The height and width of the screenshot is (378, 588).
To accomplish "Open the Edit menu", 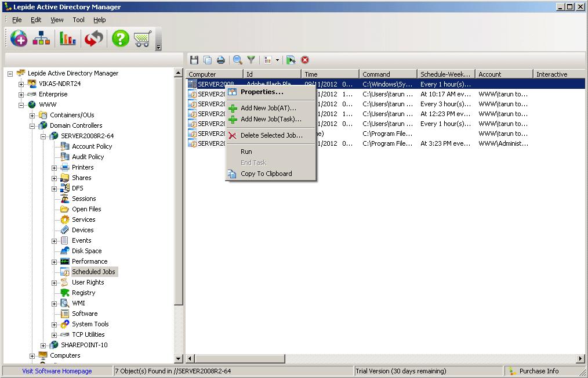I will click(x=36, y=20).
